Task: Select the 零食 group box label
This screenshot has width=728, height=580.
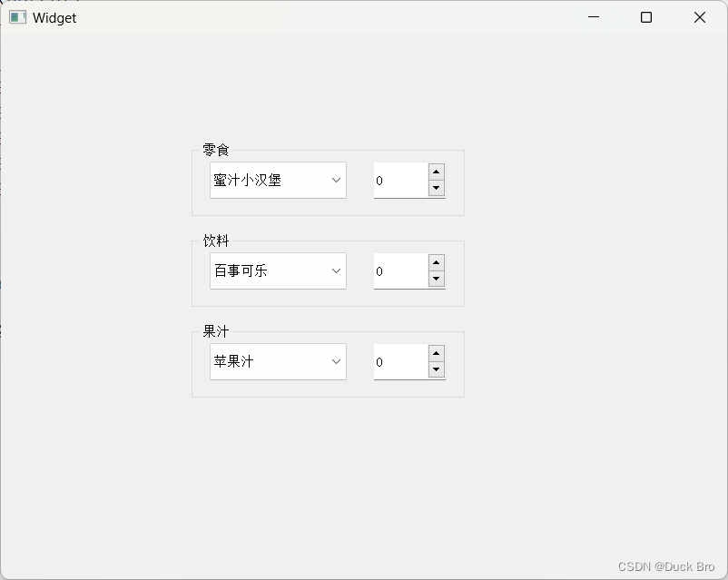Action: tap(214, 151)
